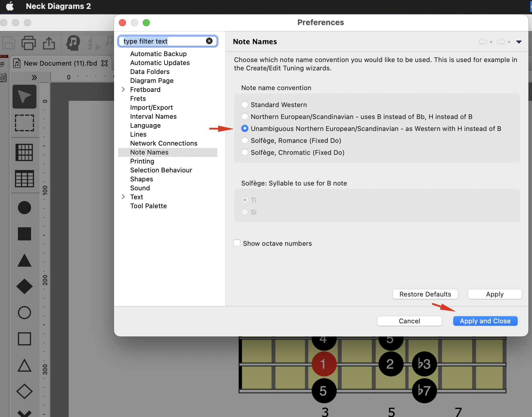Click the note 2 marker on fretboard
Viewport: 532px width, 417px height.
pos(391,364)
